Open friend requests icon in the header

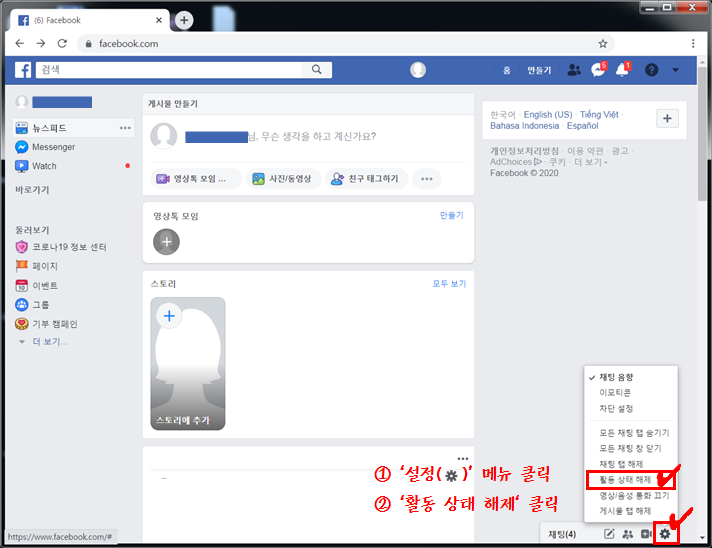click(574, 69)
